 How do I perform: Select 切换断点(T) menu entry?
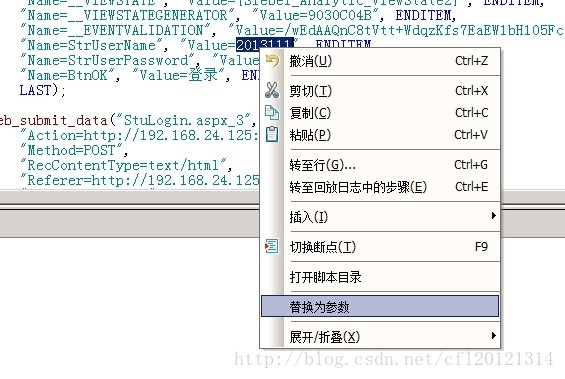[380, 247]
